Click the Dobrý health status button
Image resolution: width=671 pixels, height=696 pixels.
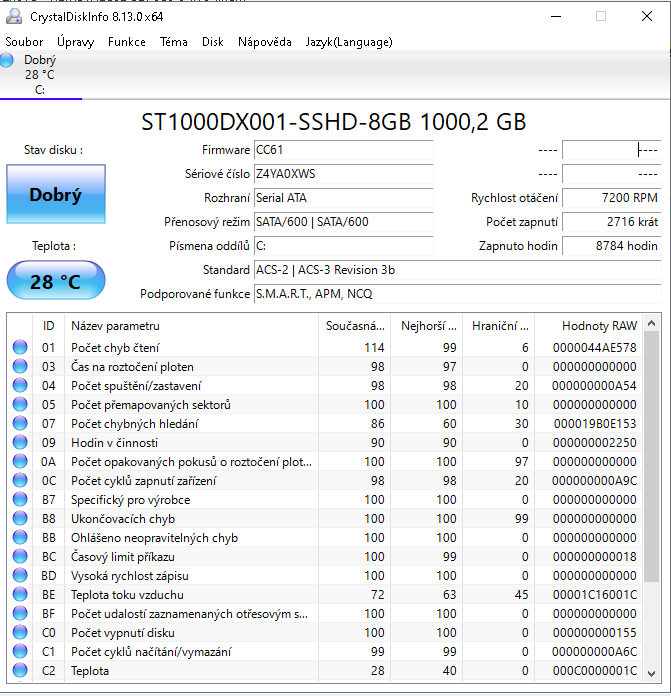[55, 195]
